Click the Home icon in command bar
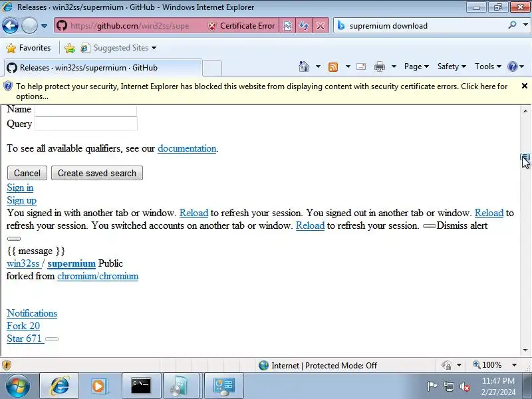This screenshot has width=532, height=399. coord(304,66)
